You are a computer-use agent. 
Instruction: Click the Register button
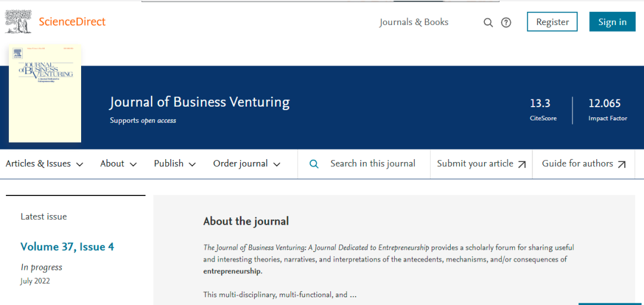pos(552,22)
